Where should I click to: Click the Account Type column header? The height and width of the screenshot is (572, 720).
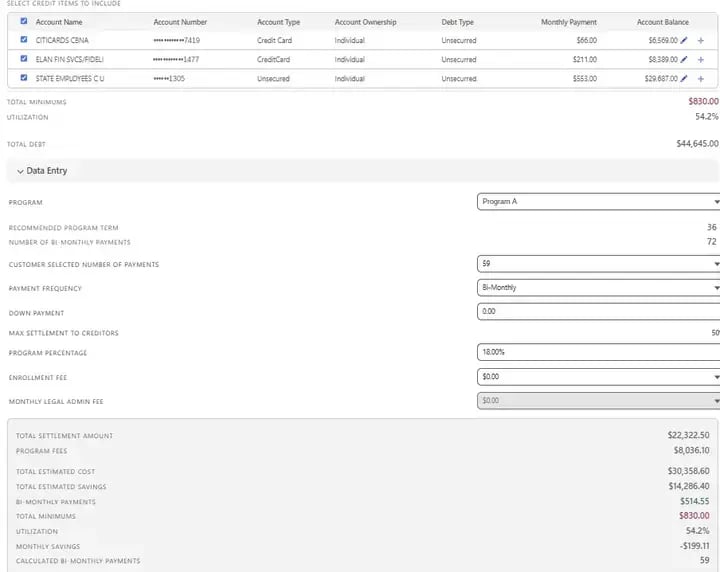click(278, 22)
